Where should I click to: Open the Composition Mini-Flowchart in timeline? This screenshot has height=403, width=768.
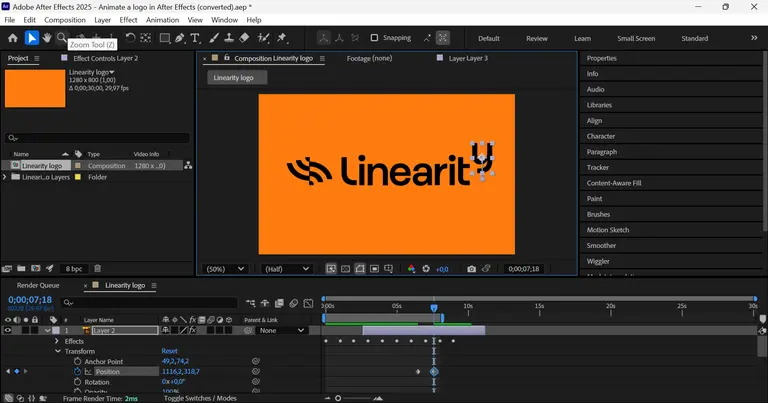tap(250, 303)
